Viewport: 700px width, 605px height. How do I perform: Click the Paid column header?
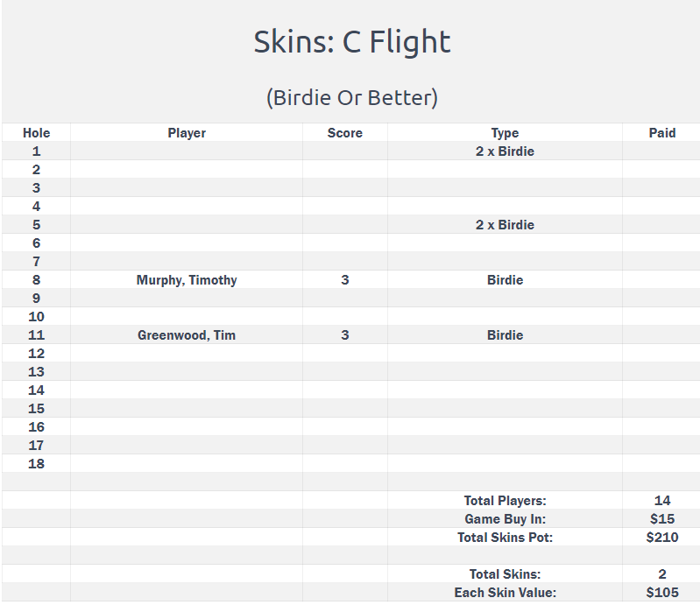click(662, 133)
